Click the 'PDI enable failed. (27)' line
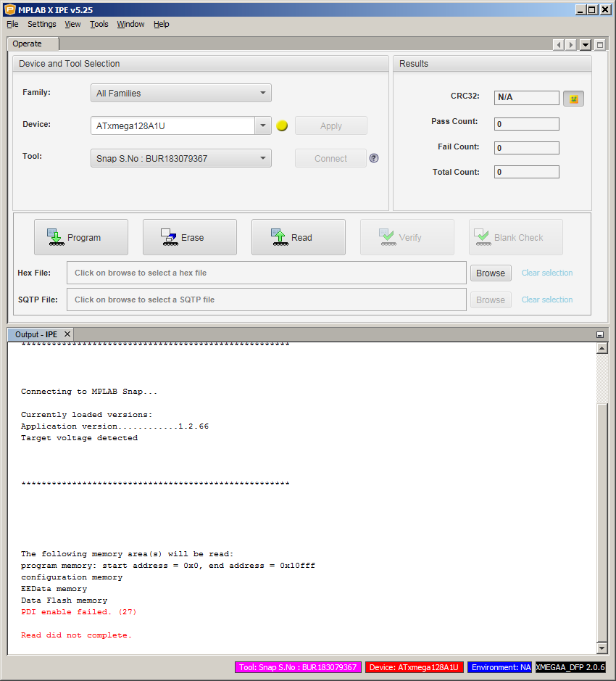The height and width of the screenshot is (681, 616). click(x=78, y=612)
